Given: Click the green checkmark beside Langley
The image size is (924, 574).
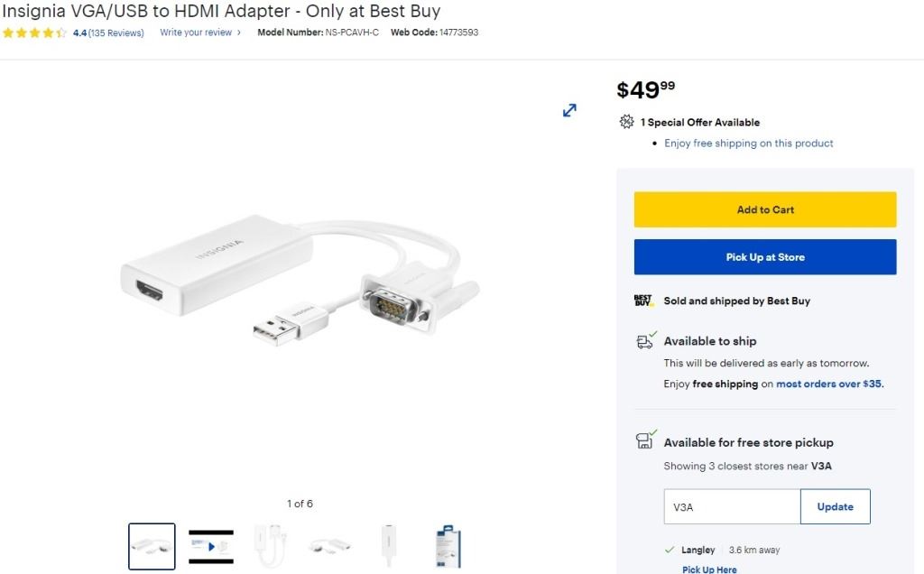Looking at the screenshot, I should coord(670,550).
